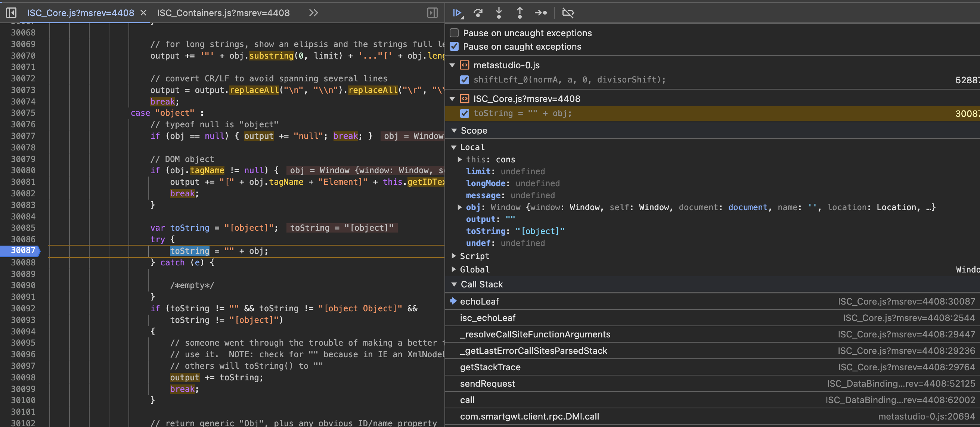Image resolution: width=980 pixels, height=427 pixels.
Task: Step over next function call
Action: point(478,13)
